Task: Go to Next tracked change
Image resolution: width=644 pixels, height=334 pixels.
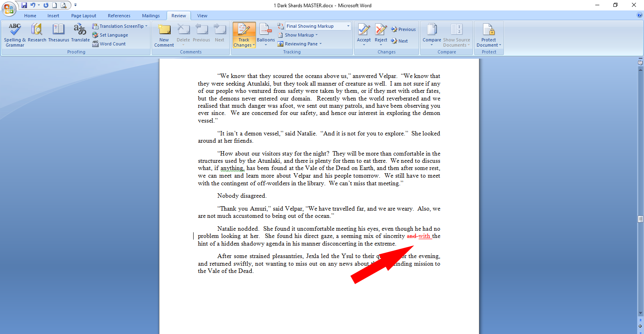Action: coord(400,41)
